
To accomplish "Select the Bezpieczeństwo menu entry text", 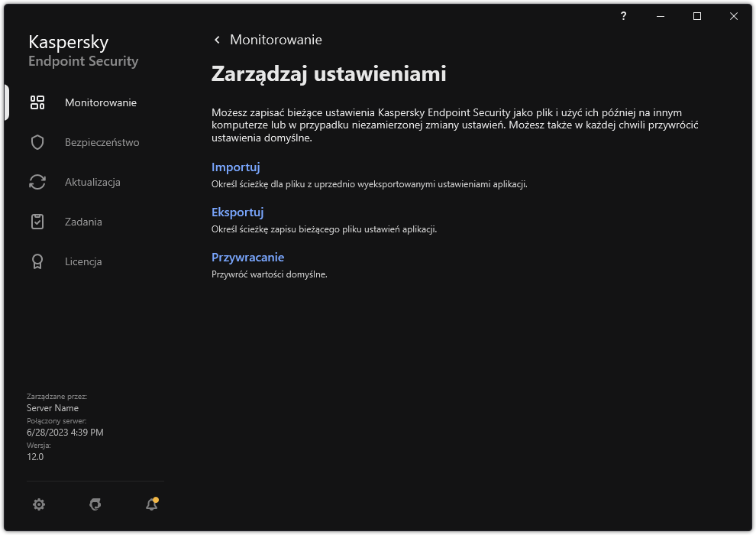I will pos(103,141).
